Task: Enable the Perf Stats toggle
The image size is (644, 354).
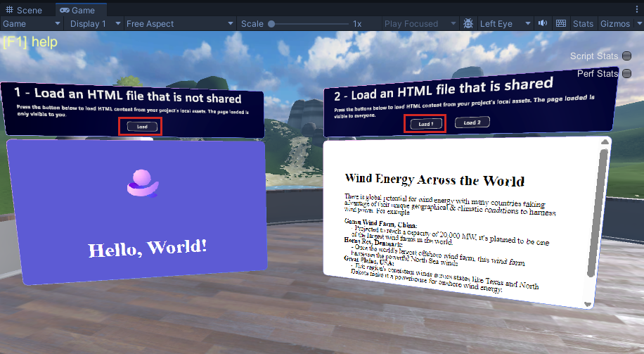Action: click(x=626, y=74)
